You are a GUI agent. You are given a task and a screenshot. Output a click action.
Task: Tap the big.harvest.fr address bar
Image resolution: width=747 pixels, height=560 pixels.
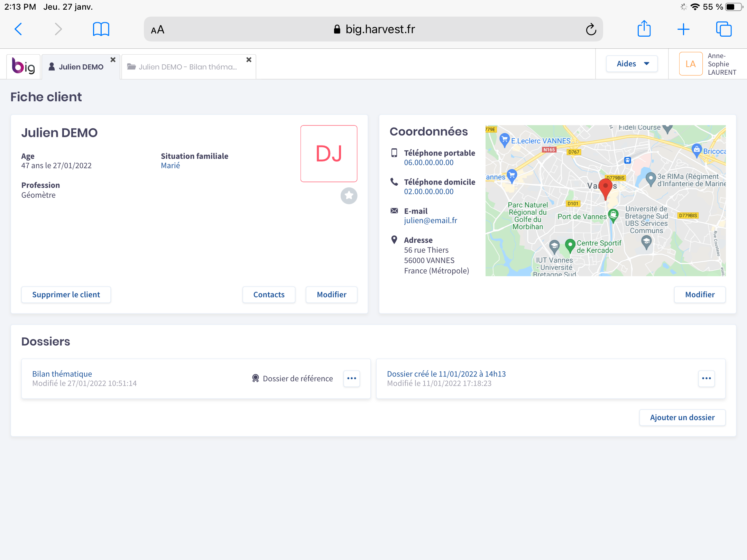coord(373,29)
